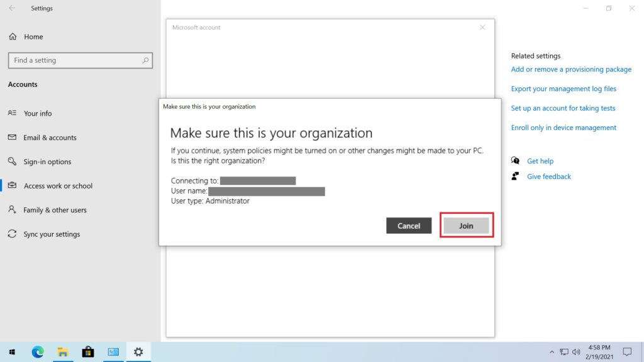This screenshot has width=644, height=362.
Task: Click the Get help link
Action: (x=540, y=162)
